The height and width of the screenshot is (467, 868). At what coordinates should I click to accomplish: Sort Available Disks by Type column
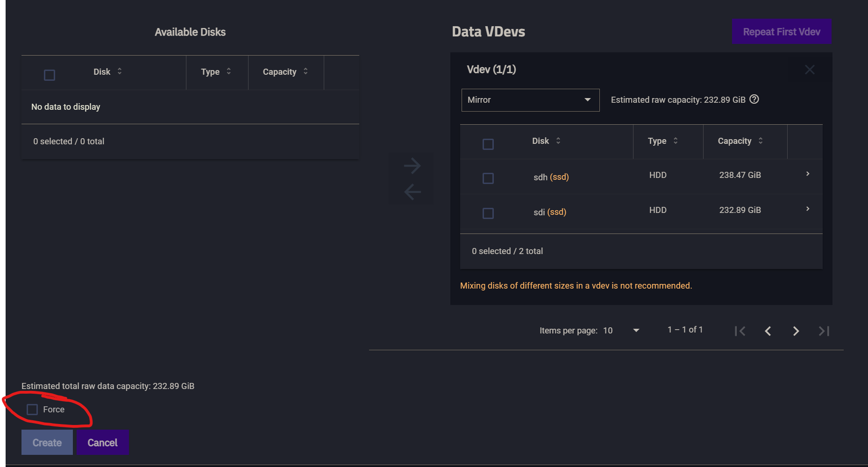click(x=216, y=71)
